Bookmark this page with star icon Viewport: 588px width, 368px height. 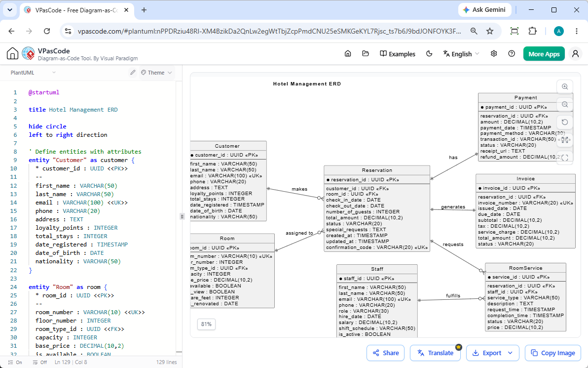(x=490, y=31)
